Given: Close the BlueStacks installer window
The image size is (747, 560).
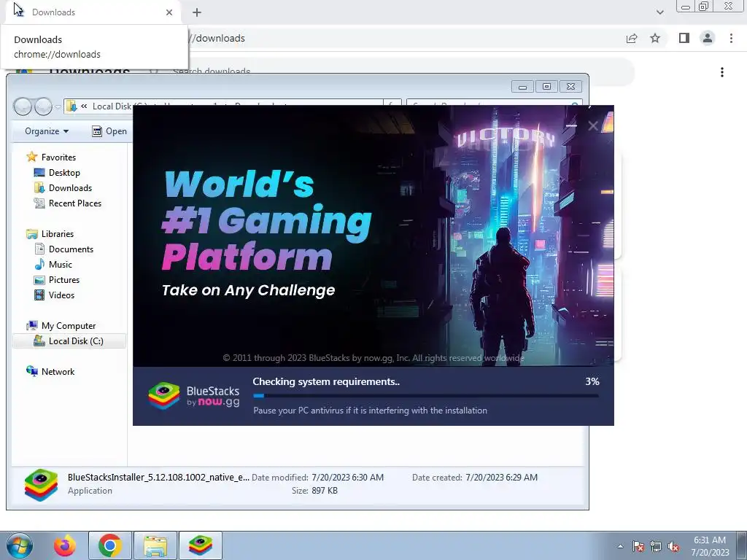Looking at the screenshot, I should [x=593, y=125].
